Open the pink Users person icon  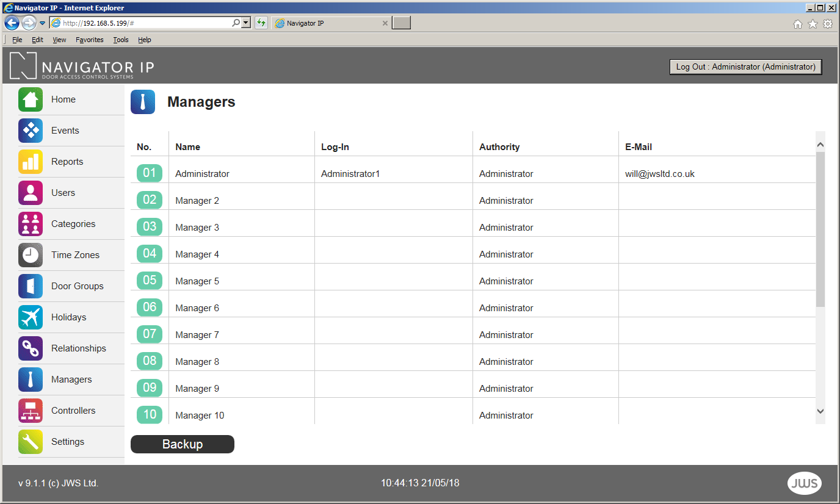31,193
